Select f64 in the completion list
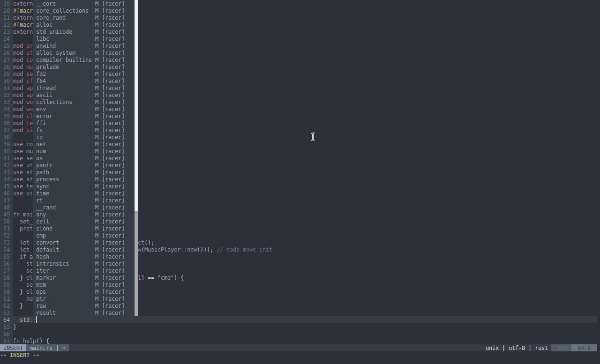This screenshot has width=600, height=364. pos(83,81)
